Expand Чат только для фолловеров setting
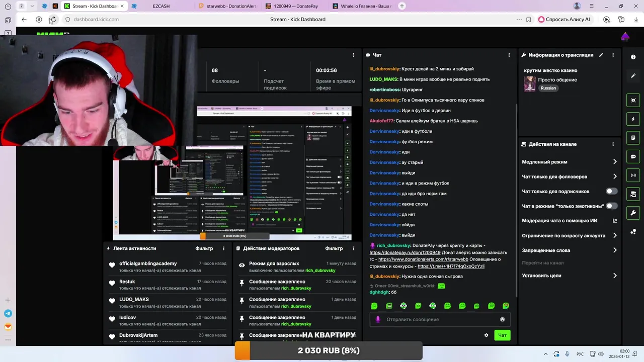The image size is (644, 362). click(x=569, y=176)
